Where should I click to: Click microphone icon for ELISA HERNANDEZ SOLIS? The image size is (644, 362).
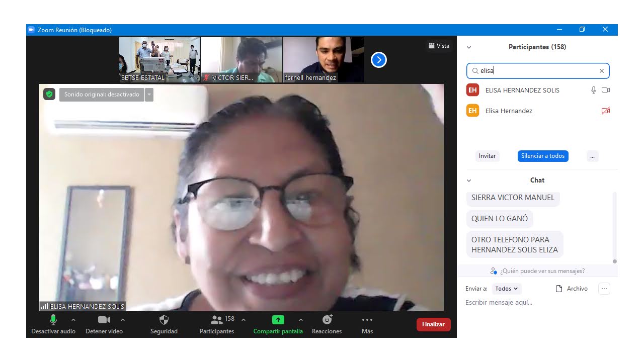(594, 90)
